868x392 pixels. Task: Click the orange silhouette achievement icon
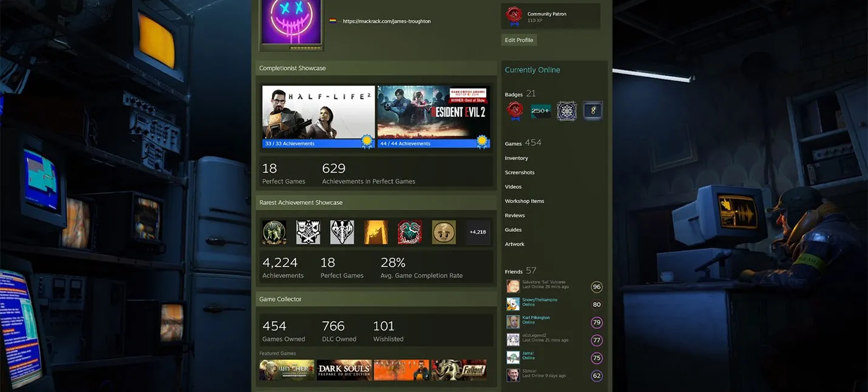click(376, 232)
